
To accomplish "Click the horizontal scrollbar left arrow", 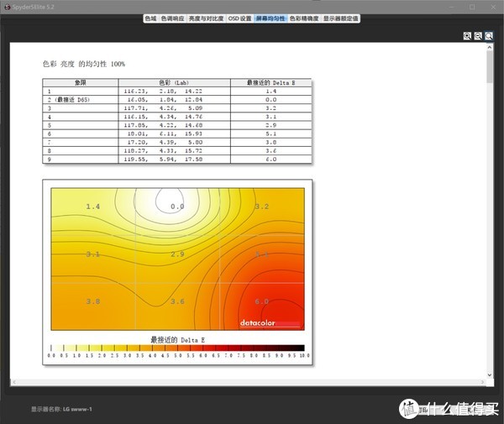I will tap(14, 384).
